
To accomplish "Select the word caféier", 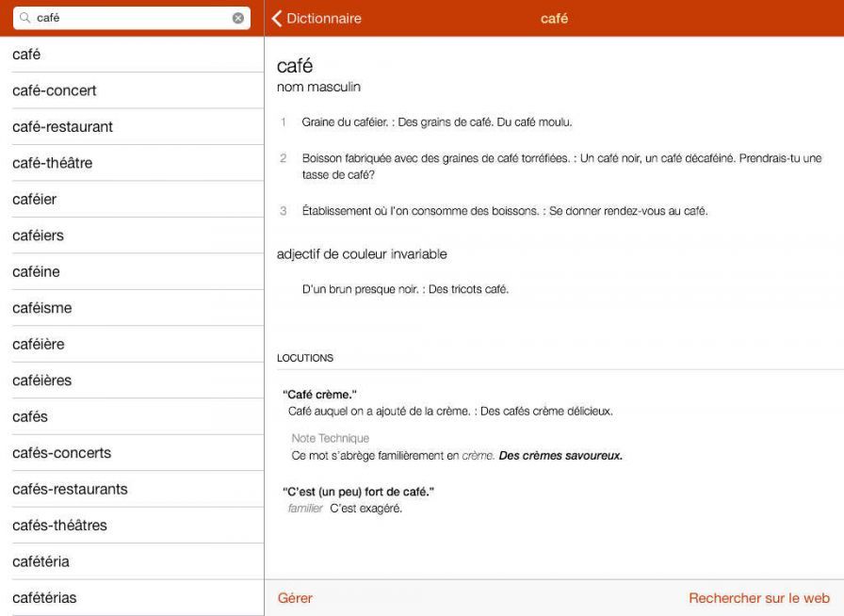I will [35, 200].
